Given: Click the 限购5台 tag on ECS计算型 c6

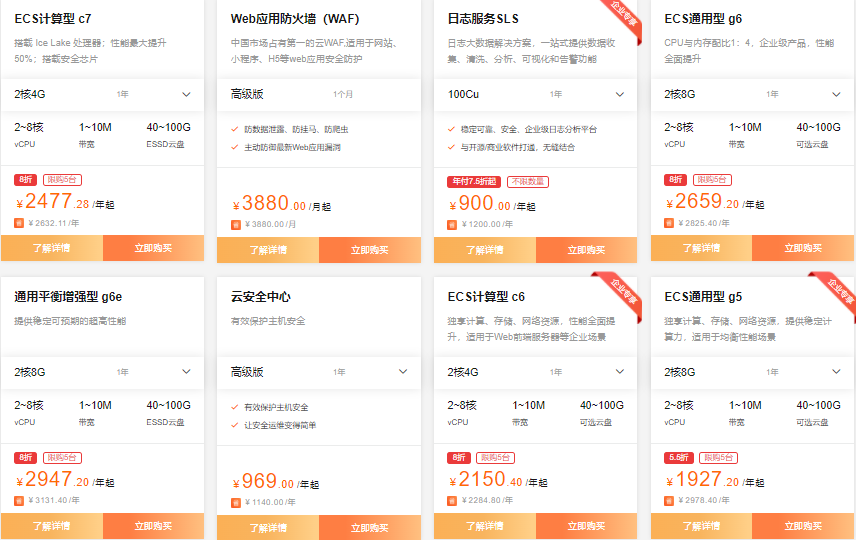Looking at the screenshot, I should pyautogui.click(x=496, y=458).
